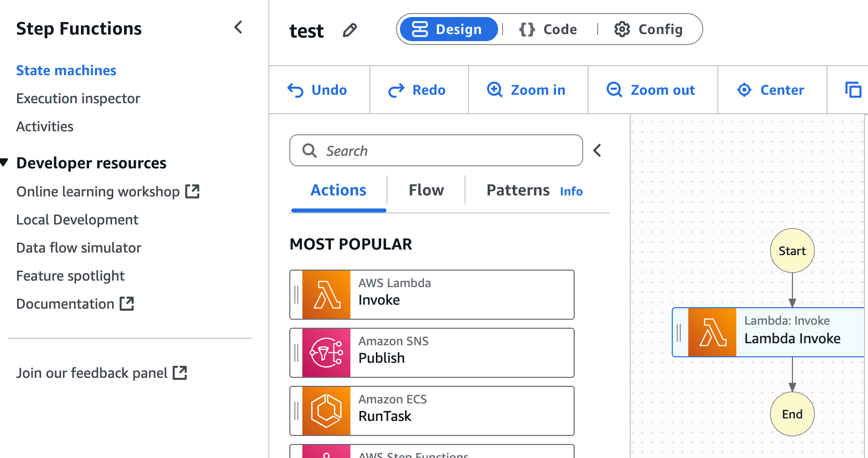Viewport: 868px width, 458px height.
Task: Open the State machines link
Action: tap(66, 71)
